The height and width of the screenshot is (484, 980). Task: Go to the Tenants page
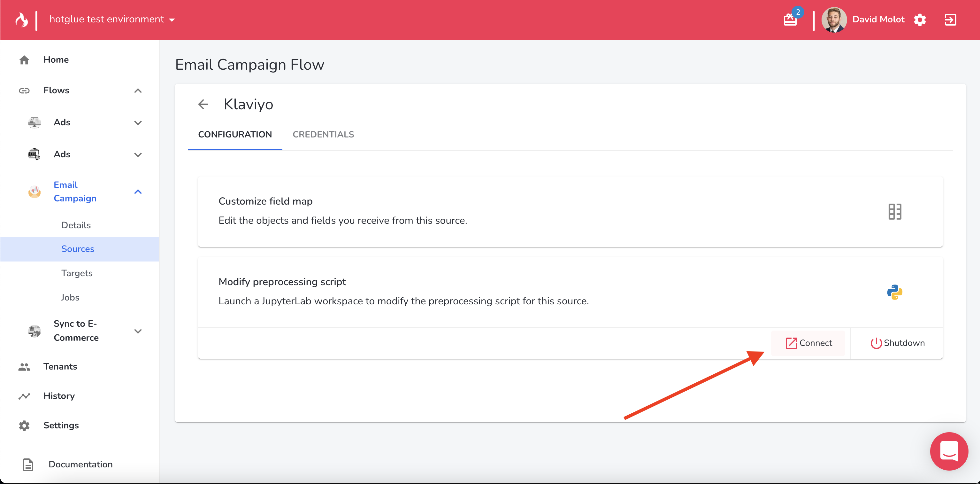(60, 366)
